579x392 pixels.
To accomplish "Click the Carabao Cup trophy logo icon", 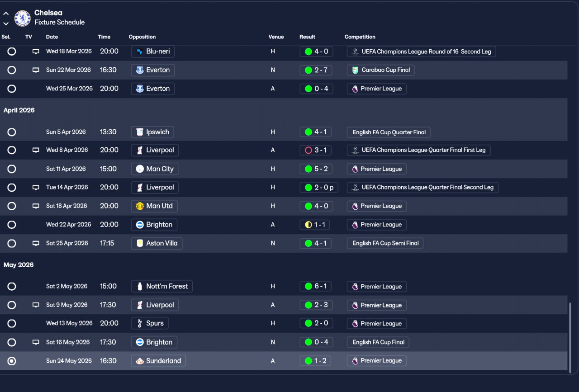I will click(355, 70).
